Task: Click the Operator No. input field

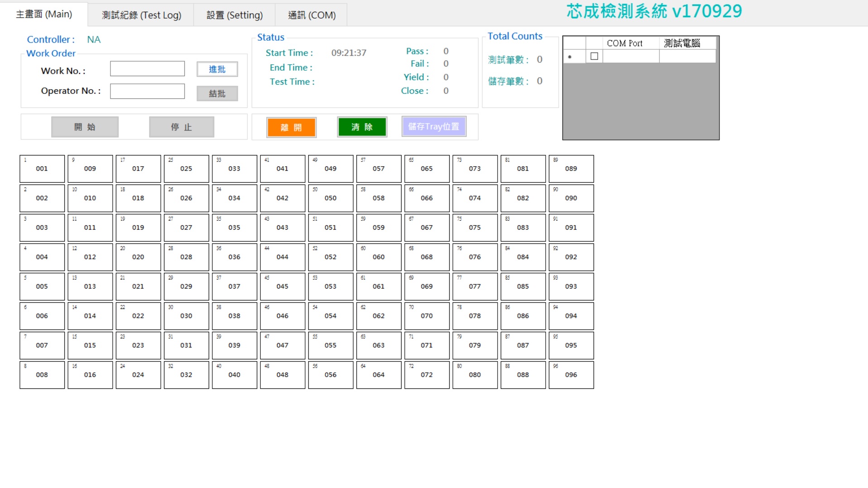Action: (x=147, y=91)
